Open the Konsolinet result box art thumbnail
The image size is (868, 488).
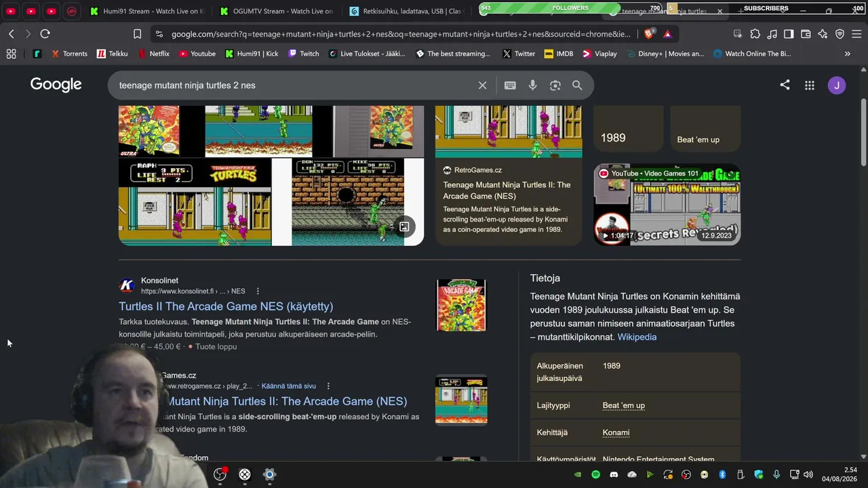click(x=461, y=305)
